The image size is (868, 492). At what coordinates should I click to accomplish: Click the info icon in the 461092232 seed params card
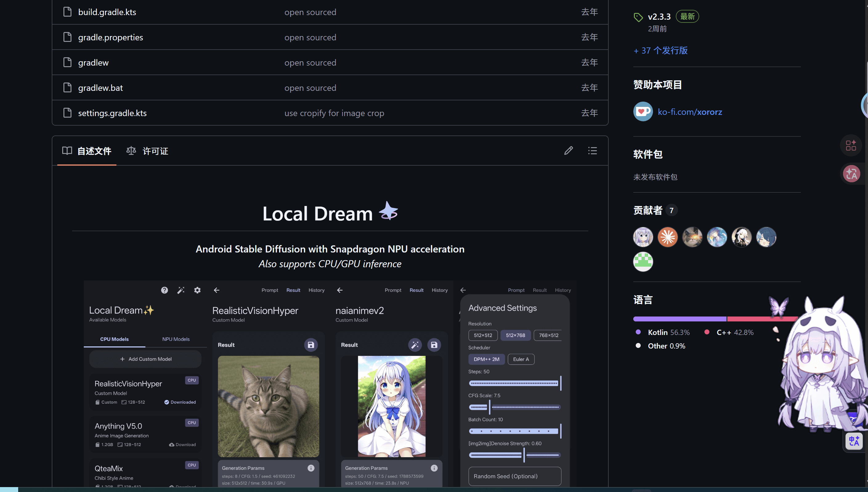(311, 468)
